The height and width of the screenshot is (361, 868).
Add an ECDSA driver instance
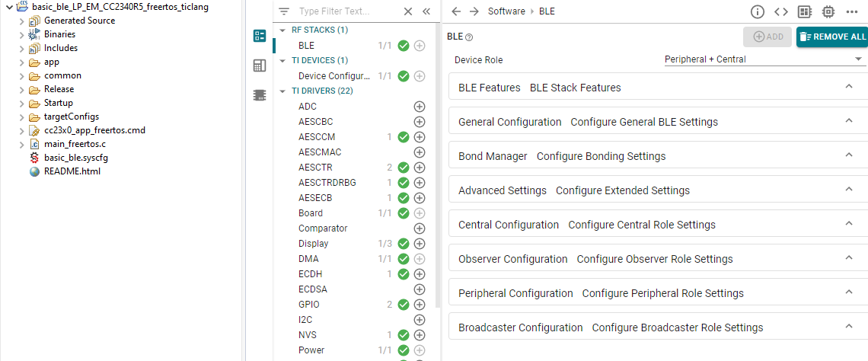point(419,289)
